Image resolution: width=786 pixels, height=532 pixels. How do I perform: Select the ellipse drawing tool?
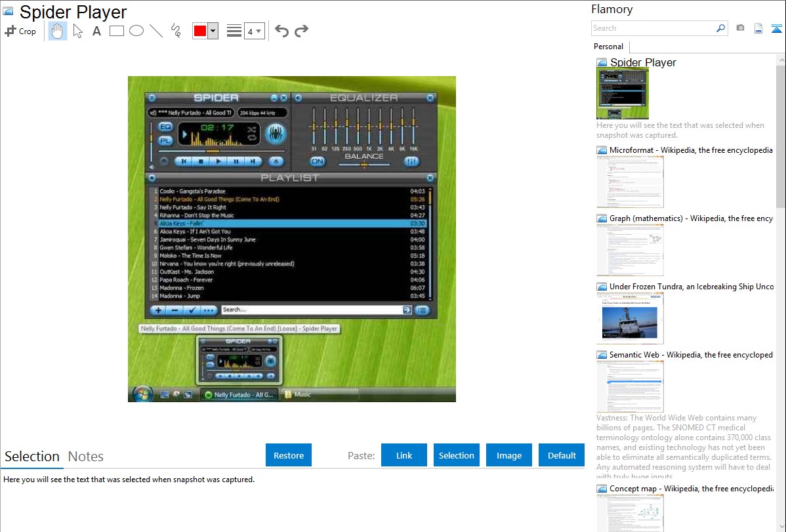click(136, 31)
